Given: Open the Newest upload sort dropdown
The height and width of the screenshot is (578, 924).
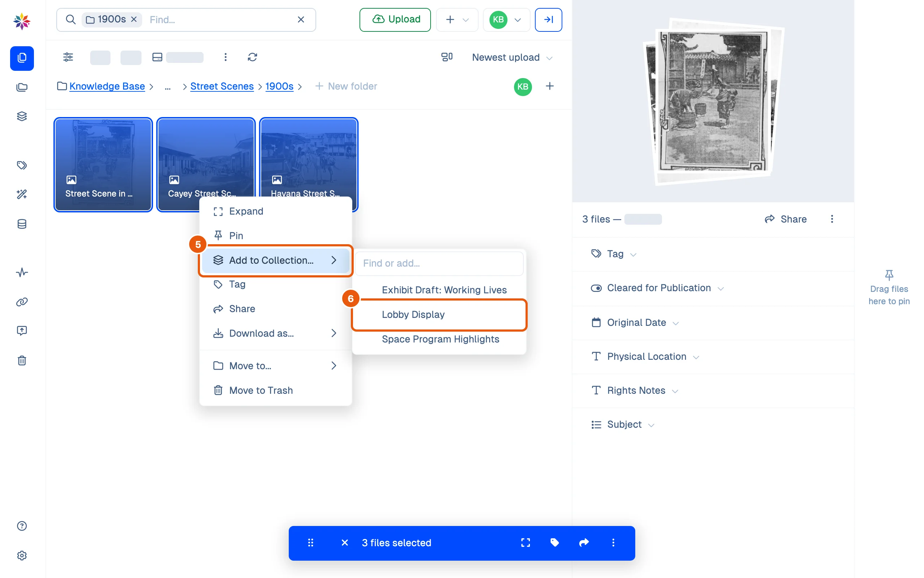Looking at the screenshot, I should (512, 57).
